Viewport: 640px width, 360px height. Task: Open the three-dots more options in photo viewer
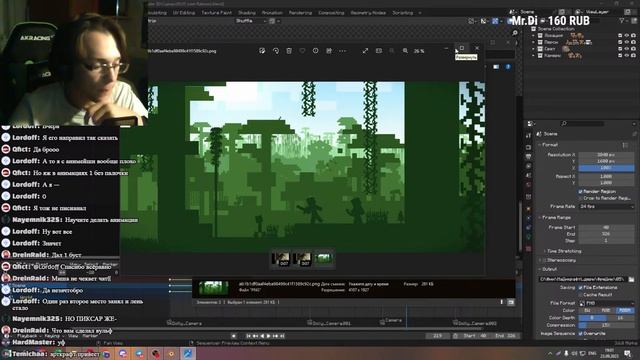(x=342, y=51)
